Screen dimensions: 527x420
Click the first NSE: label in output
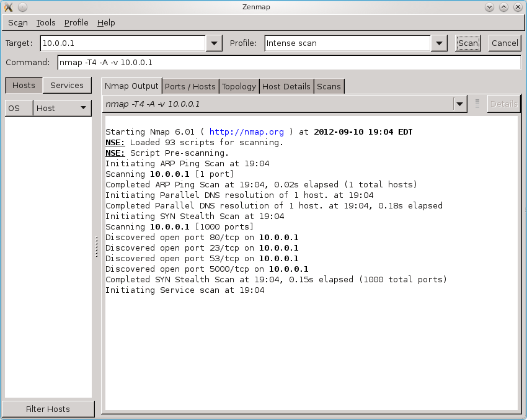(x=115, y=143)
